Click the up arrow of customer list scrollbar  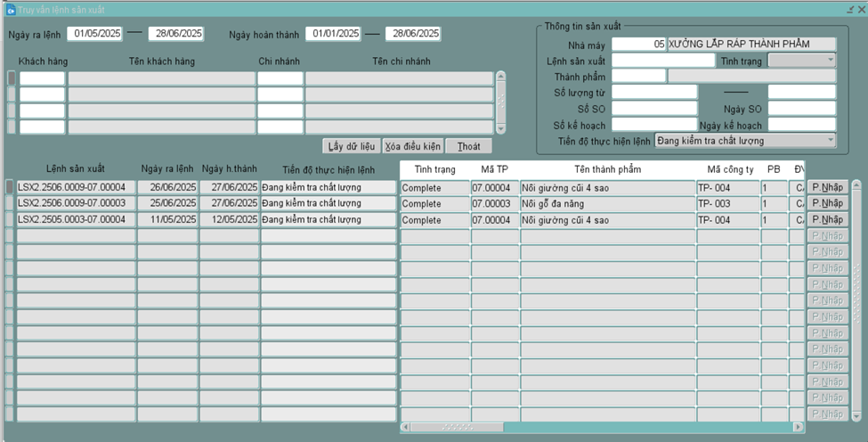coord(500,76)
